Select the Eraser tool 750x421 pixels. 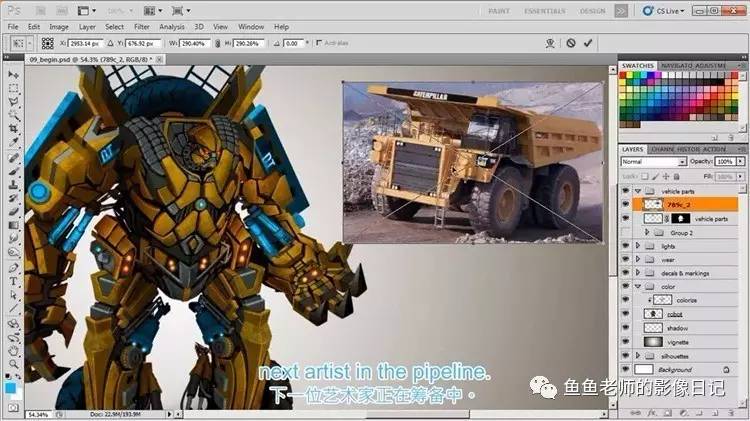13,211
